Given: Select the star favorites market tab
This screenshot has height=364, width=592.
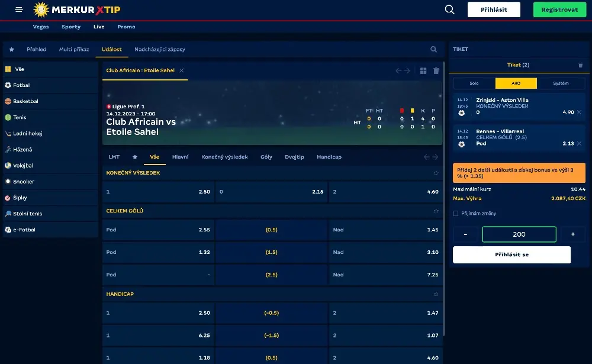Looking at the screenshot, I should tap(135, 157).
